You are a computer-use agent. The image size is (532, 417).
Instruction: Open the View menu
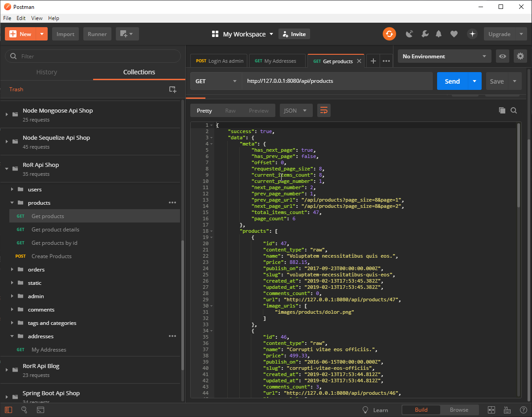point(37,18)
